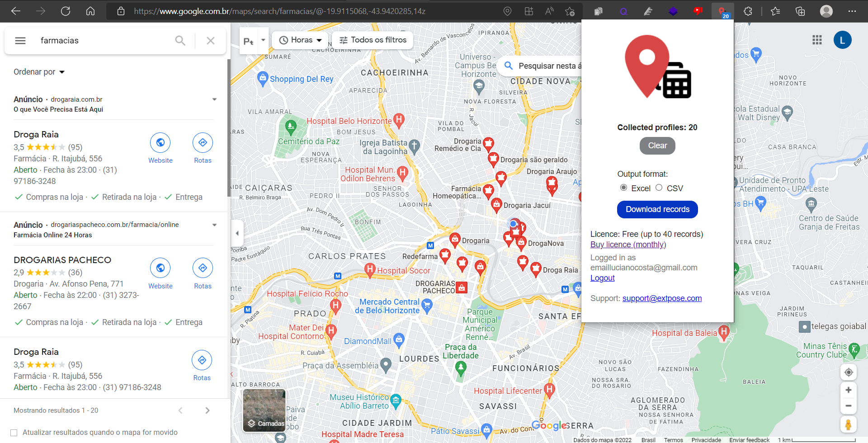
Task: Click the farmacias search input field
Action: (x=104, y=41)
